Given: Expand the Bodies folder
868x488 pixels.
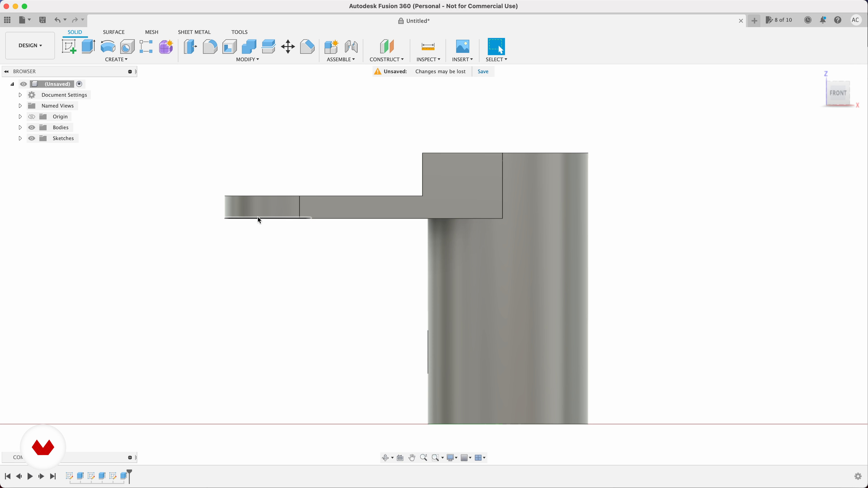Looking at the screenshot, I should point(20,128).
